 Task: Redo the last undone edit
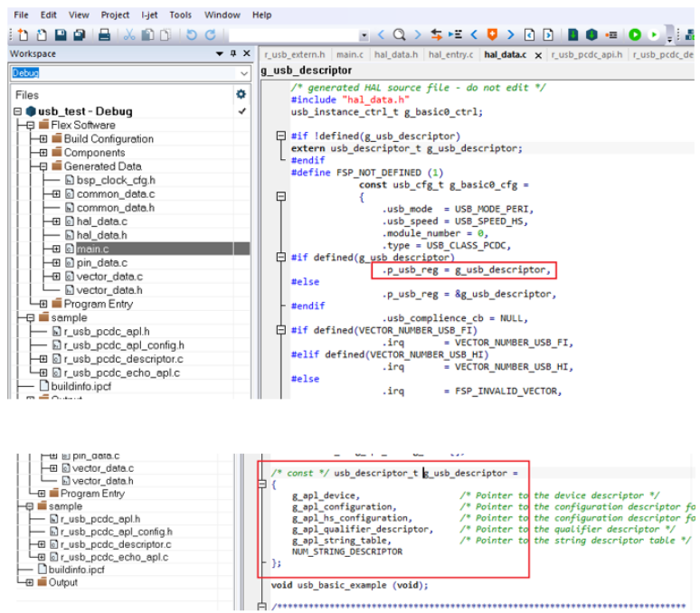[210, 34]
